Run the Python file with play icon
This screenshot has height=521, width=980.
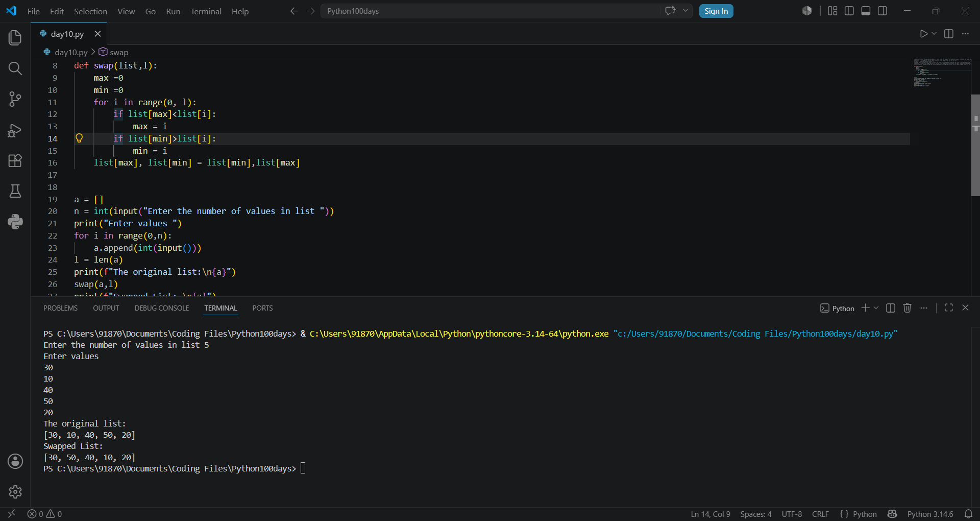pos(923,34)
